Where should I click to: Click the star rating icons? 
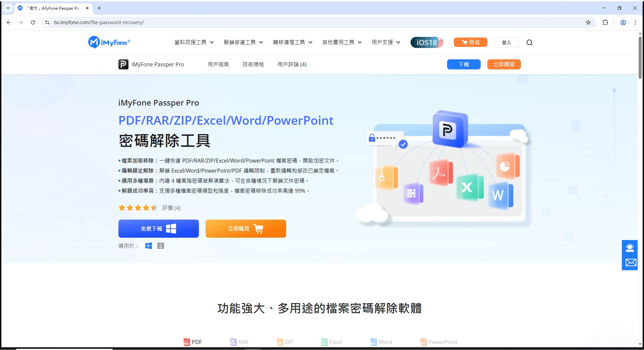click(138, 208)
